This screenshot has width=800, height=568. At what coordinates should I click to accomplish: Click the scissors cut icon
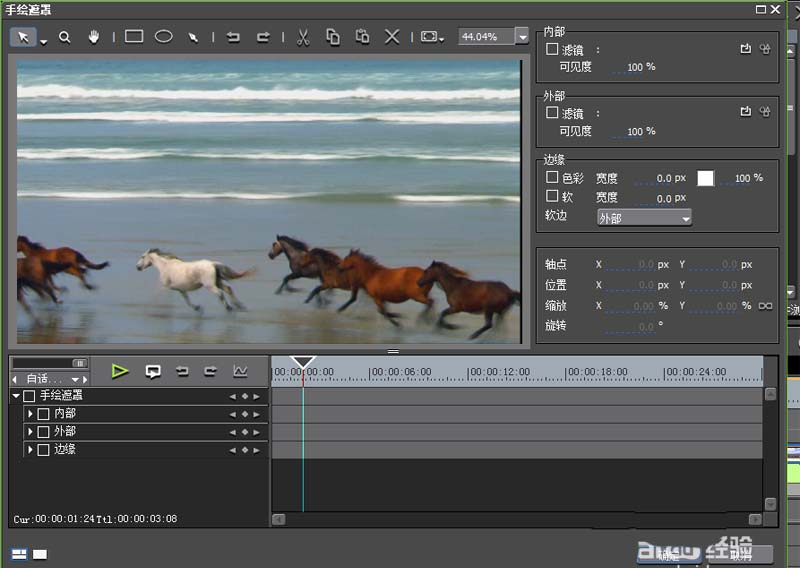303,37
